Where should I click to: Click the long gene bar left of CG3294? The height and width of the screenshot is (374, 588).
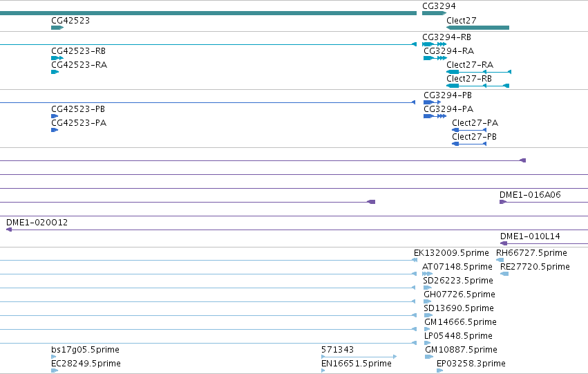(208, 13)
